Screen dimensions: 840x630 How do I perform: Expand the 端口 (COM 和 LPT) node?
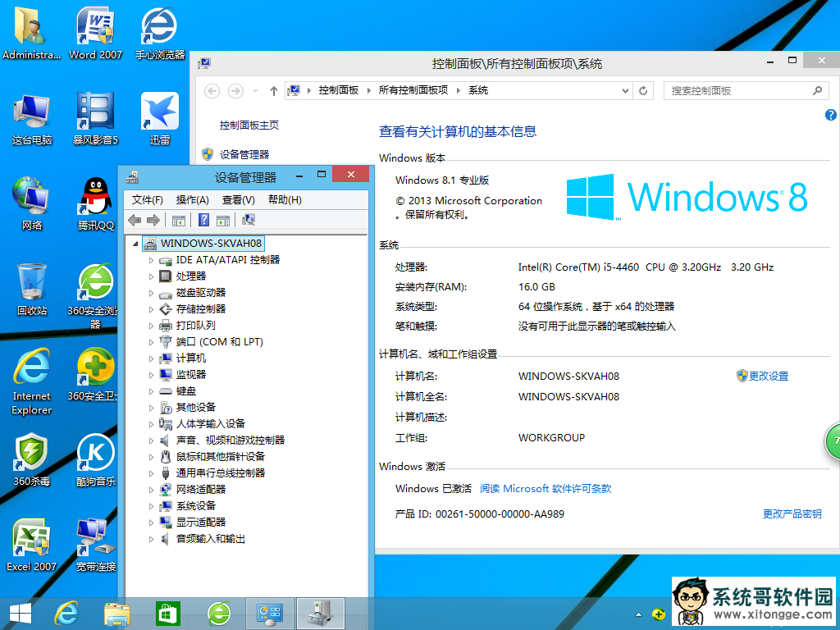(x=151, y=342)
